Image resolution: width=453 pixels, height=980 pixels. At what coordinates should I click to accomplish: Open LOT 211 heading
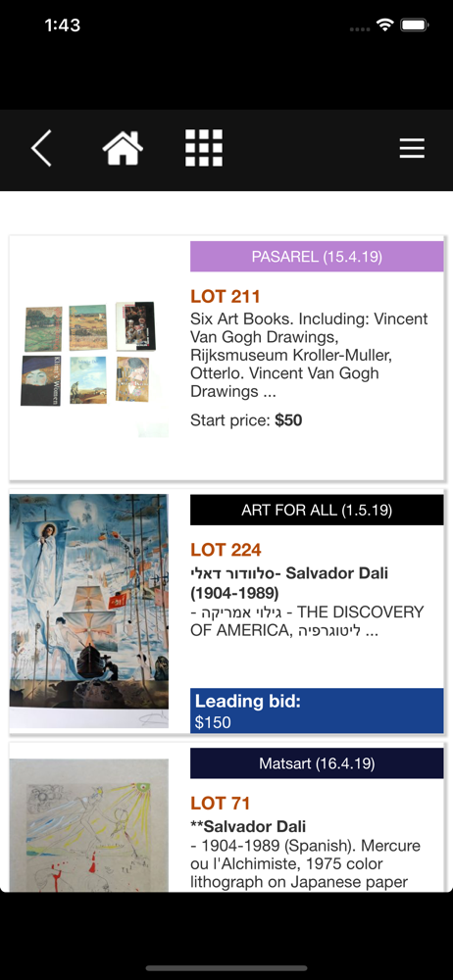[226, 296]
